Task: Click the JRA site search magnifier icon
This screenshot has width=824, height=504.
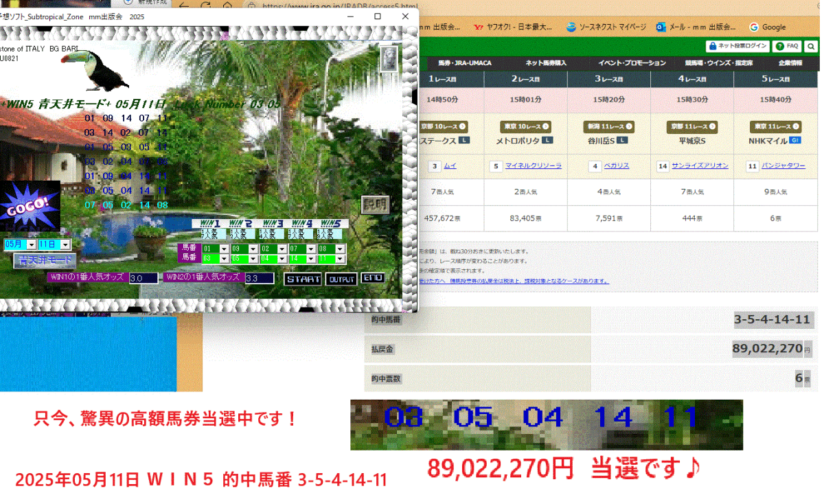Action: [x=812, y=46]
